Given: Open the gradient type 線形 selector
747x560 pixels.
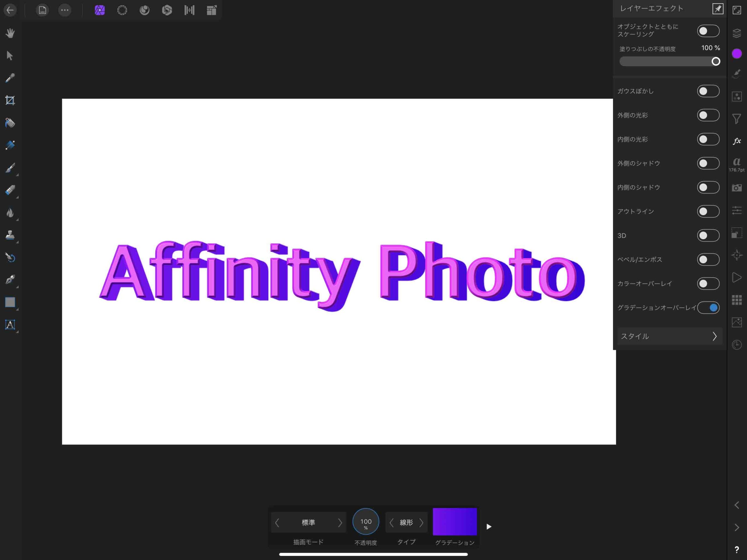Looking at the screenshot, I should click(x=406, y=523).
